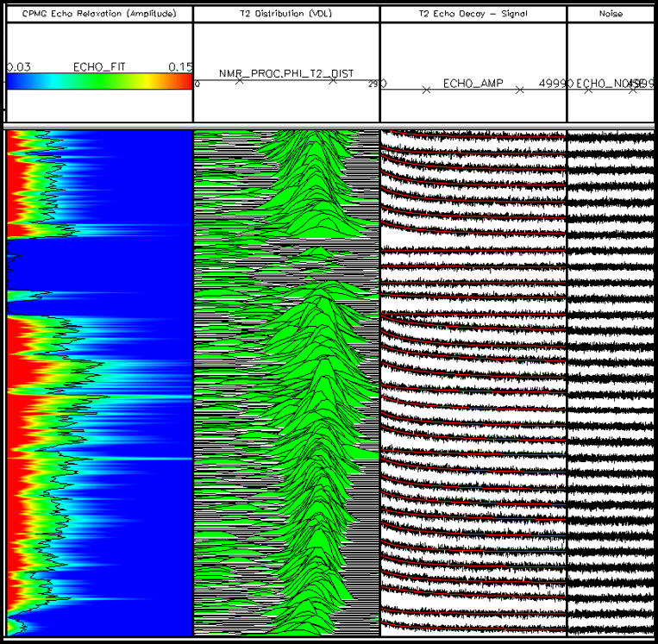Viewport: 658px width, 644px height.
Task: Click inside the T2 distribution green waveform track
Action: (286, 383)
